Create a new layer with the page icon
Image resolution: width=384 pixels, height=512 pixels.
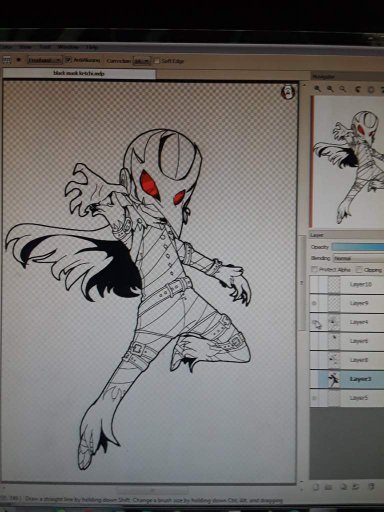315,487
